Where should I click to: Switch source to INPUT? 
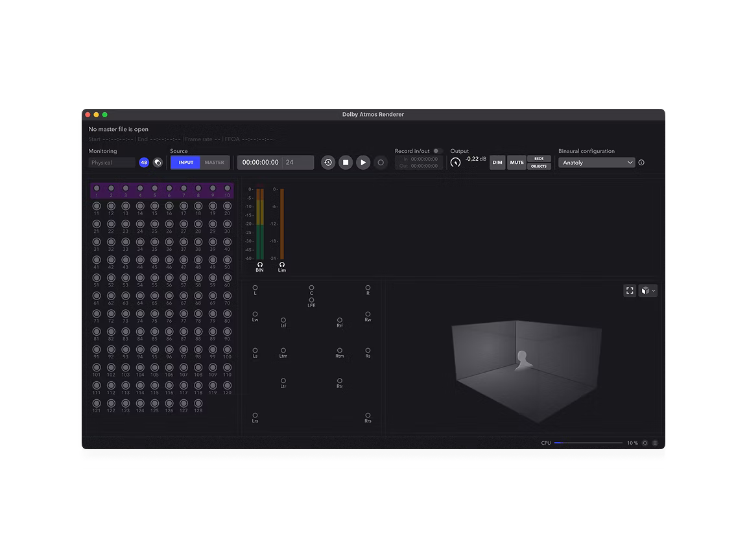[x=185, y=162]
